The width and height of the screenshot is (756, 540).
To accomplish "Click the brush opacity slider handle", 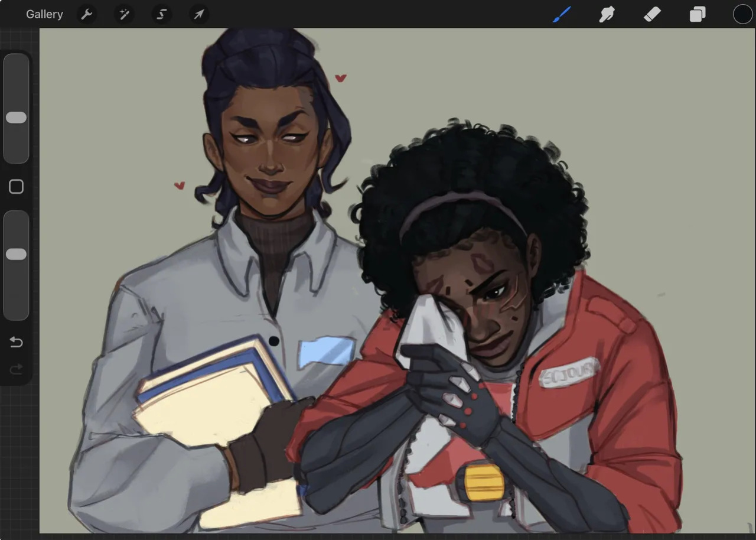I will (16, 254).
